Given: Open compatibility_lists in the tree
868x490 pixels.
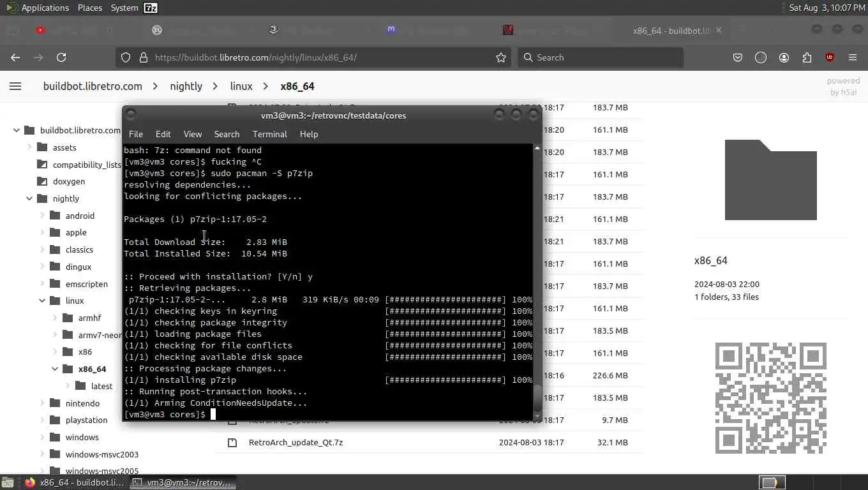Looking at the screenshot, I should coord(87,165).
